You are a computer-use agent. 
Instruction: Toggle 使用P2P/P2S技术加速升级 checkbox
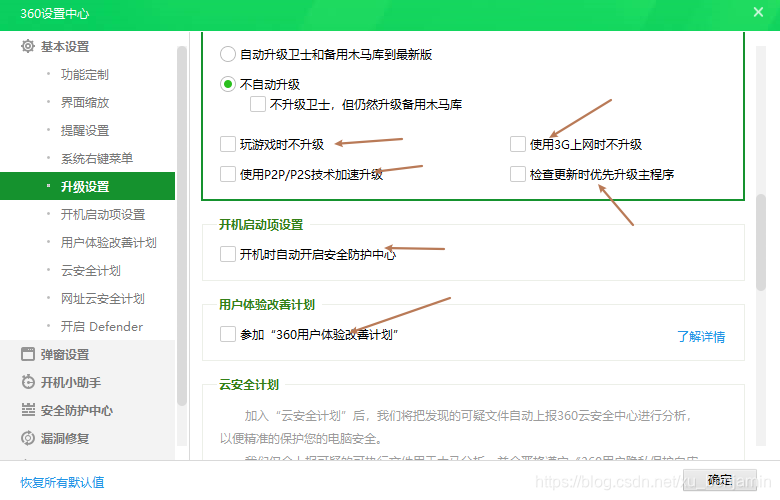pos(228,174)
